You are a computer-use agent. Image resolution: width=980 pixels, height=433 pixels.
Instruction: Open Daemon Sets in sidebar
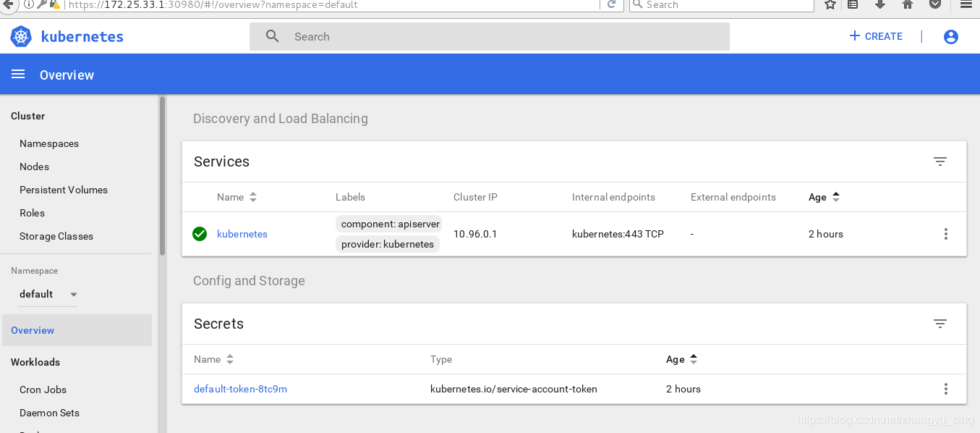(49, 413)
